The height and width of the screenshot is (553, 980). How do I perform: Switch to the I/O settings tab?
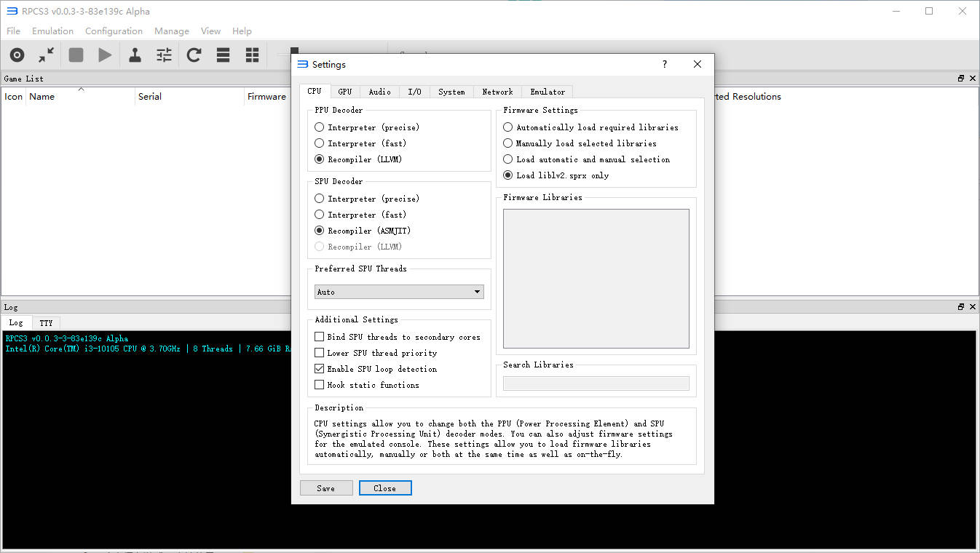[x=414, y=92]
